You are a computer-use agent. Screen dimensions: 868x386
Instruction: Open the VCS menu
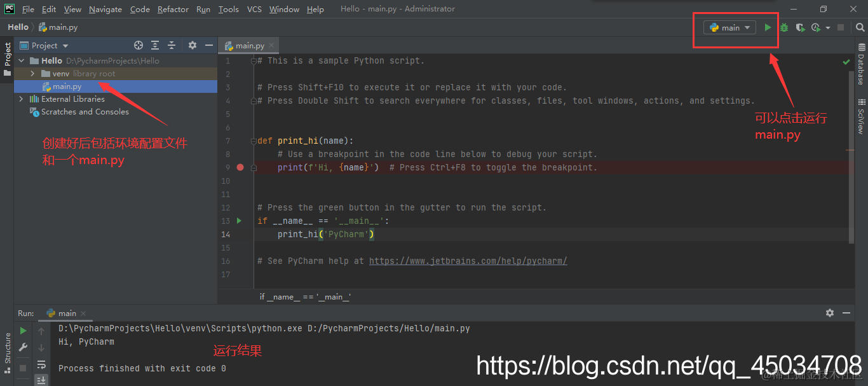coord(254,9)
